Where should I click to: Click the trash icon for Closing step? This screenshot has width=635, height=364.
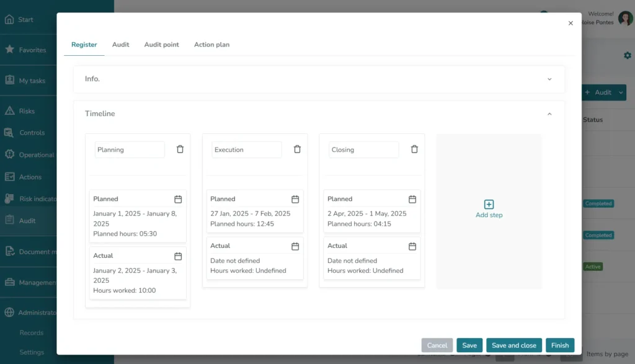click(x=414, y=149)
